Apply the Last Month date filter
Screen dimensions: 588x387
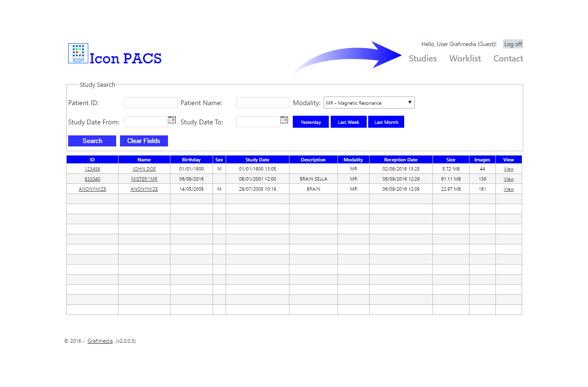tap(386, 122)
